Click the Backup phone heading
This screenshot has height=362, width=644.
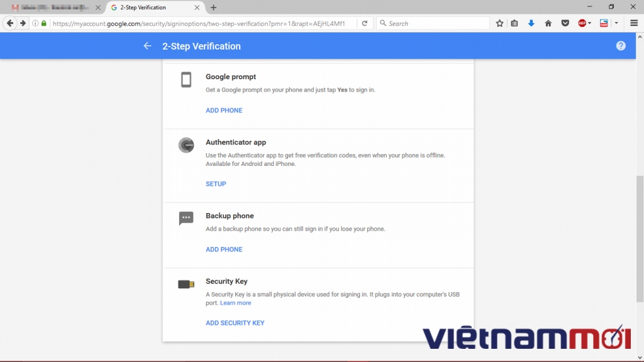click(x=230, y=216)
